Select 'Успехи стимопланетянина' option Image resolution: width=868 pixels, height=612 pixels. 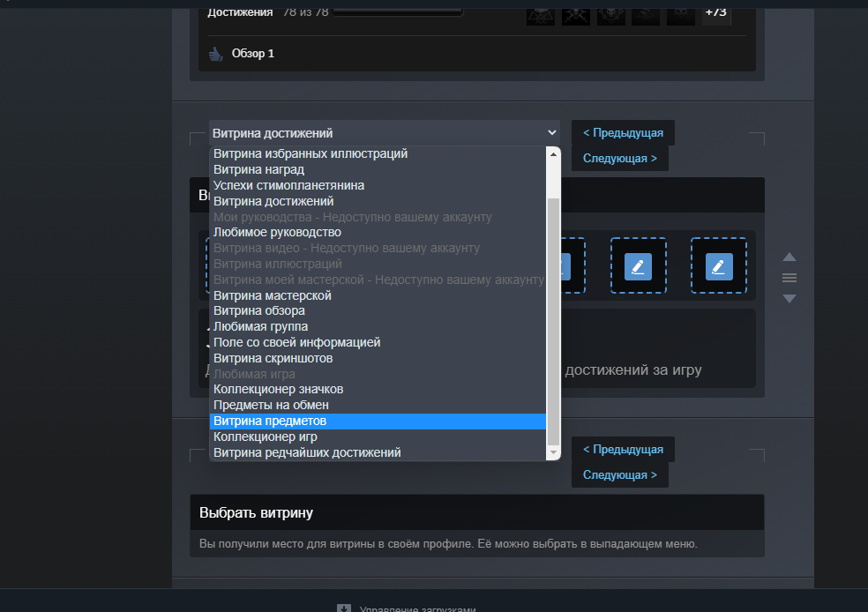tap(378, 185)
